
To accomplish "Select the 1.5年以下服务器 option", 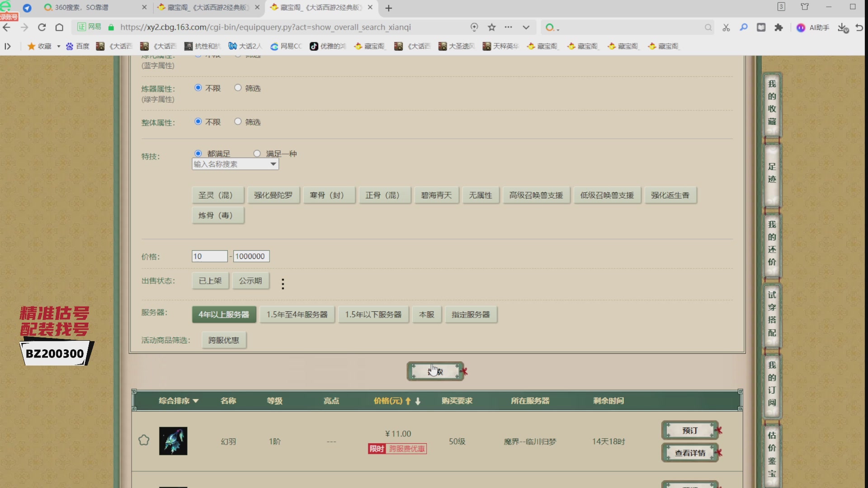I will [373, 314].
